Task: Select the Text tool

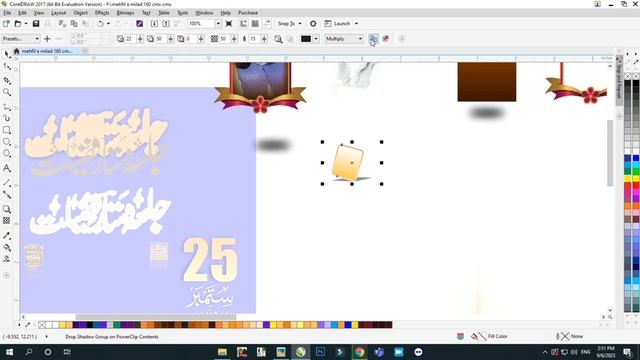Action: [7, 168]
